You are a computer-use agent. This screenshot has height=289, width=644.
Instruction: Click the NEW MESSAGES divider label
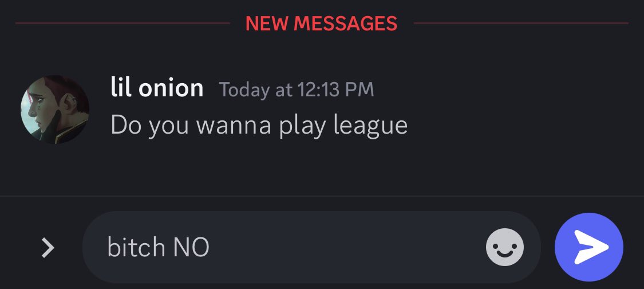[322, 24]
